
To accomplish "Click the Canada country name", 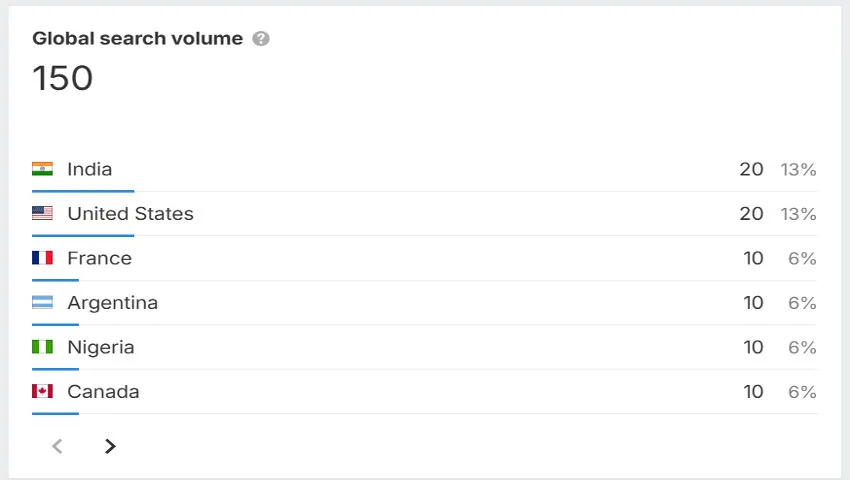I will [x=103, y=391].
